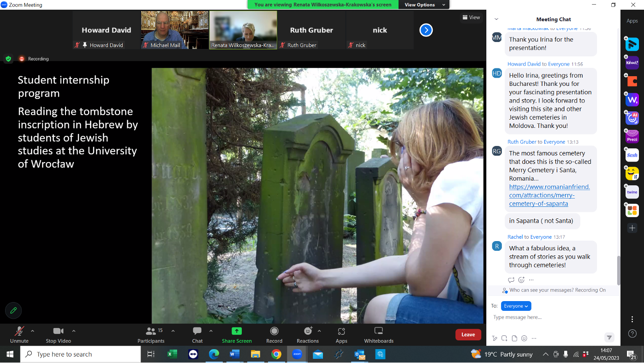Open Kahoot! app in Apps sidebar

(632, 63)
